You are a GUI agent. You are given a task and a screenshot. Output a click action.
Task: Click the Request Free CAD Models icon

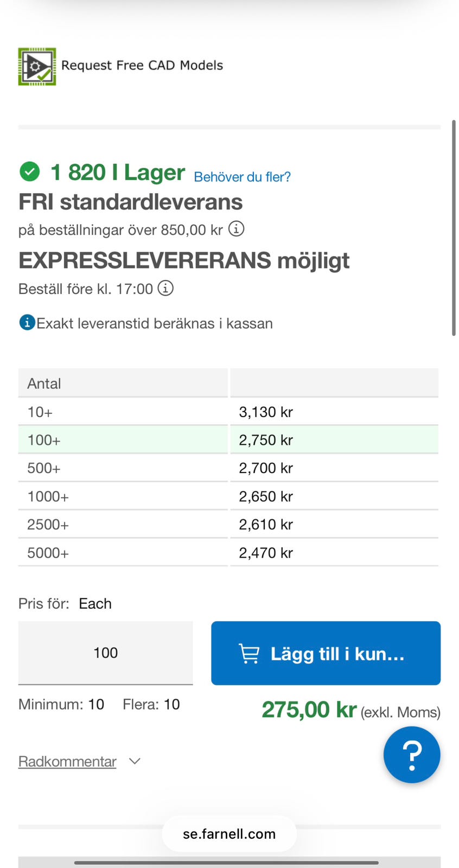[37, 66]
